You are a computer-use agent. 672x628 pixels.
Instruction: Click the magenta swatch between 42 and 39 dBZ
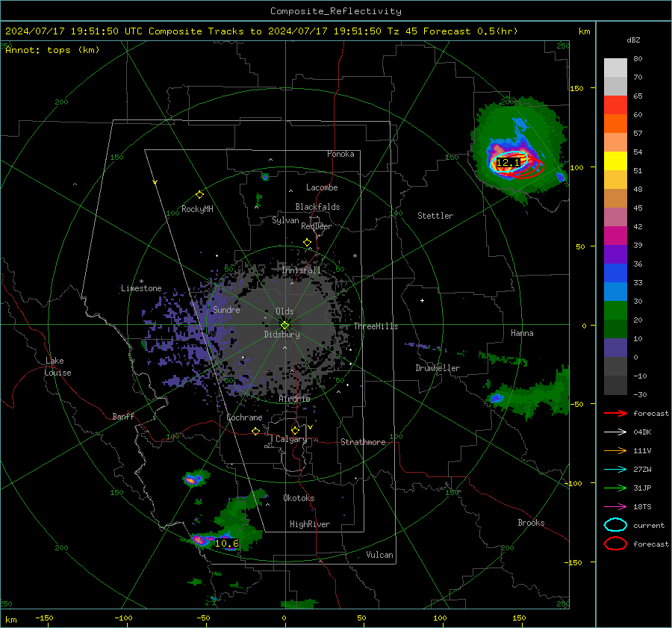pyautogui.click(x=615, y=236)
